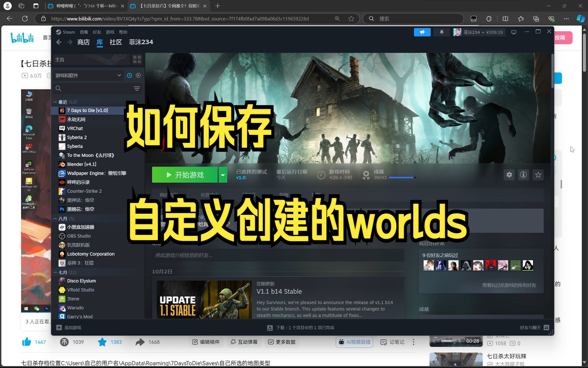588x368 pixels.
Task: Share the Bilibili video arrow icon
Action: (140, 342)
